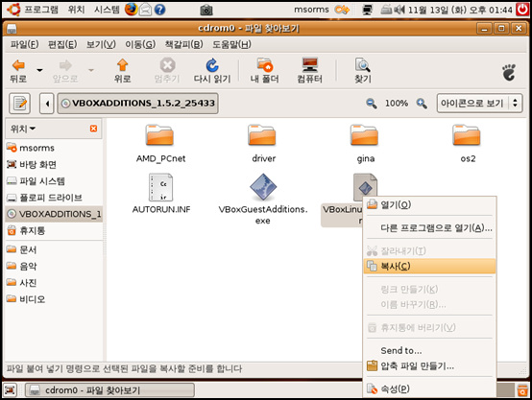Image resolution: width=532 pixels, height=400 pixels.
Task: Open the Computer (컴퓨터) toolbar icon
Action: (310, 64)
